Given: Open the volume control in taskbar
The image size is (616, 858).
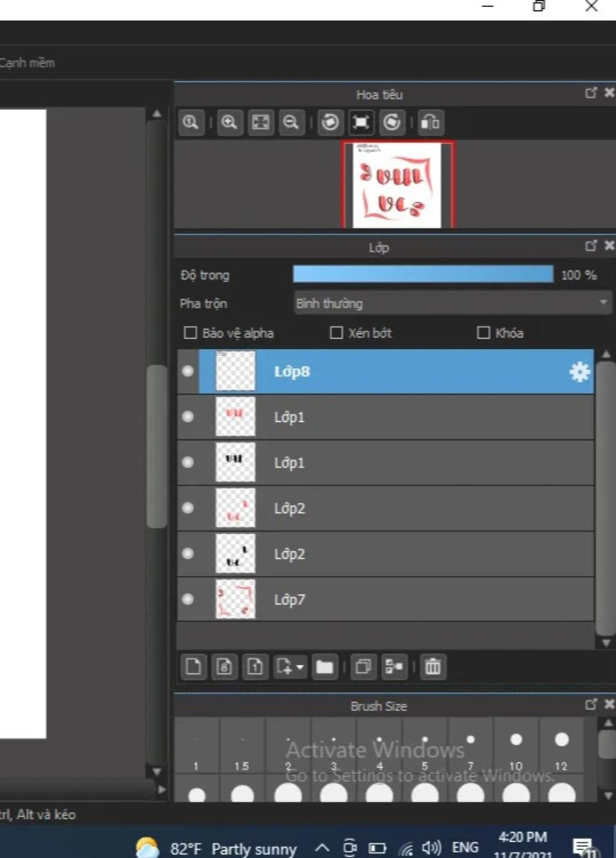Looking at the screenshot, I should pyautogui.click(x=431, y=848).
